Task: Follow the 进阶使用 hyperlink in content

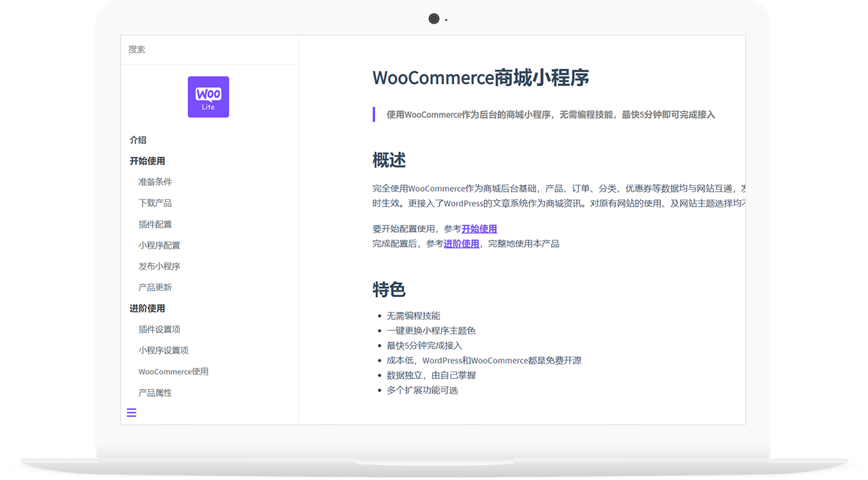Action: pyautogui.click(x=461, y=243)
